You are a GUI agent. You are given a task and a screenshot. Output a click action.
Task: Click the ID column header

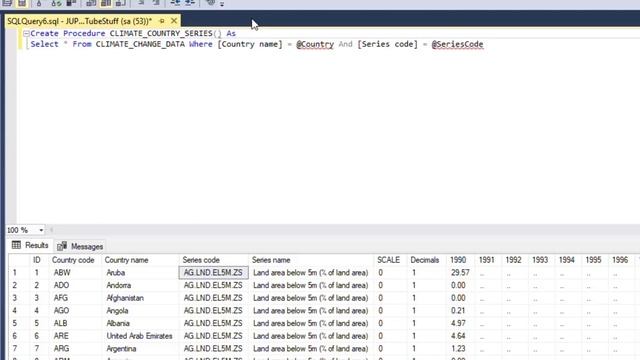37,260
